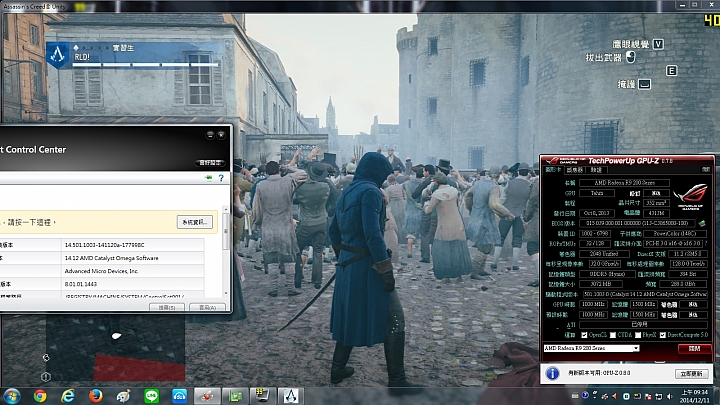720x405 pixels.
Task: Click the update now button in GPU-Z
Action: [691, 374]
